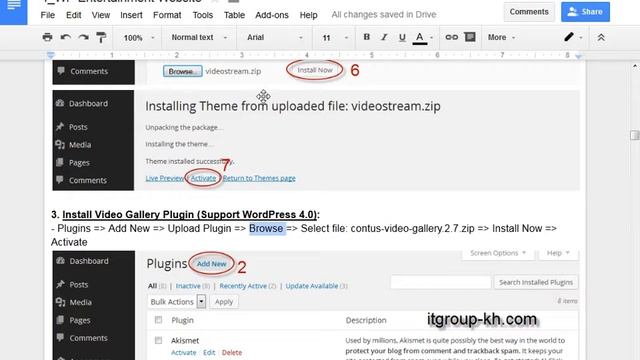Open the Bulk Actions dropdown
Image resolution: width=640 pixels, height=360 pixels.
(x=176, y=302)
